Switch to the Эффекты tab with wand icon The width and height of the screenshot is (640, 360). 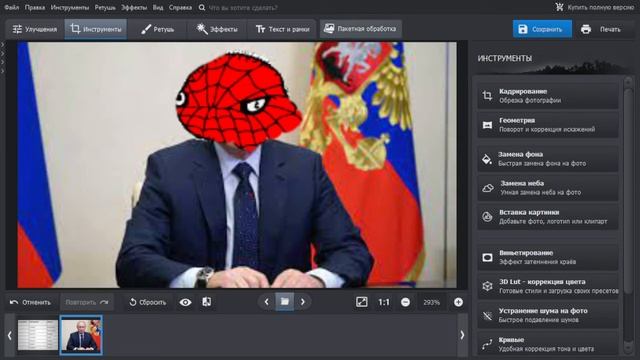tap(217, 29)
